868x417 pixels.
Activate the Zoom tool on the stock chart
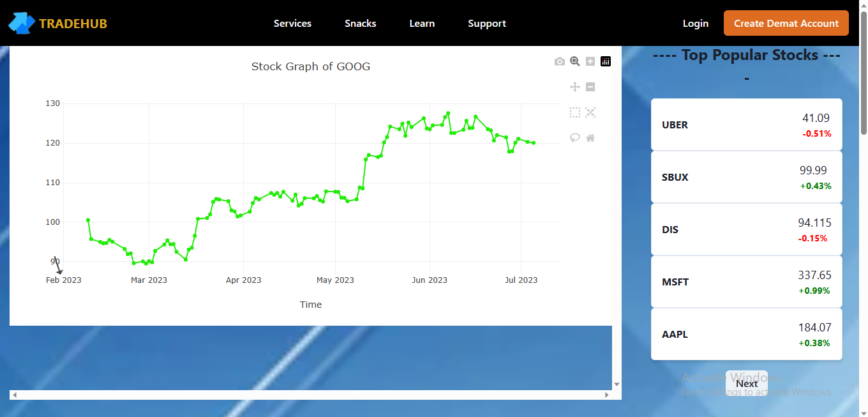[575, 61]
